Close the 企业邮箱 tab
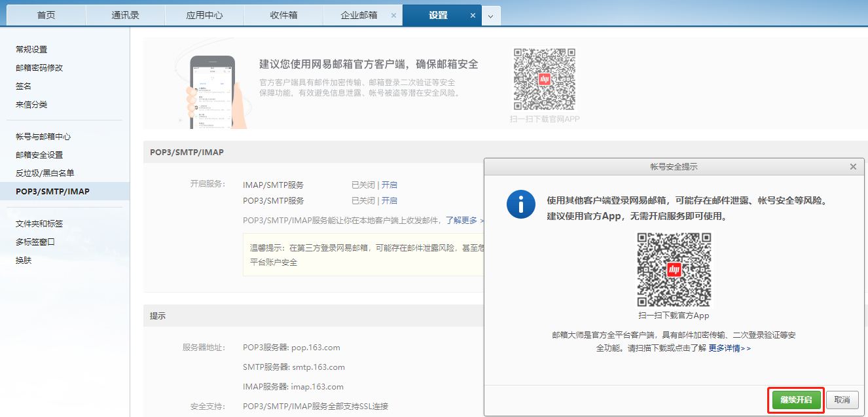Image resolution: width=868 pixels, height=417 pixels. (x=393, y=15)
